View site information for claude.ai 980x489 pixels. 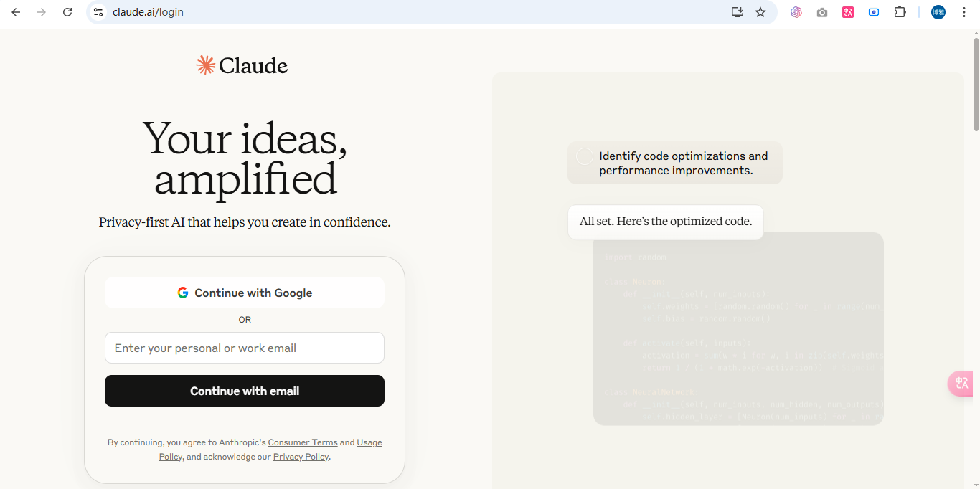tap(99, 12)
